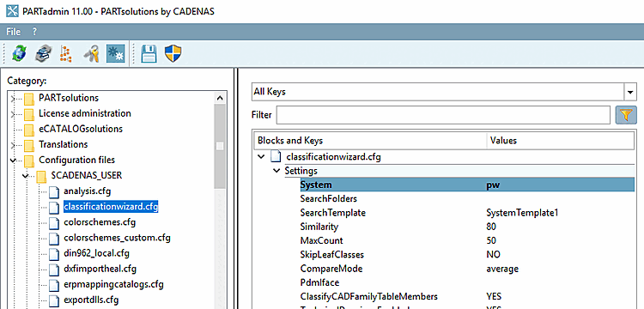644x309 pixels.
Task: Click the orange hierarchy tree toolbar icon
Action: pyautogui.click(x=66, y=53)
